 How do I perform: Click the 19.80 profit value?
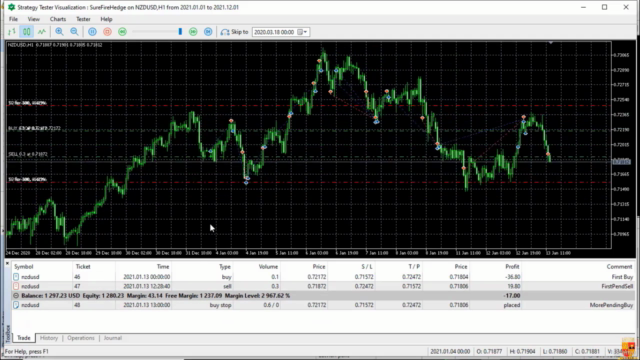tap(513, 286)
